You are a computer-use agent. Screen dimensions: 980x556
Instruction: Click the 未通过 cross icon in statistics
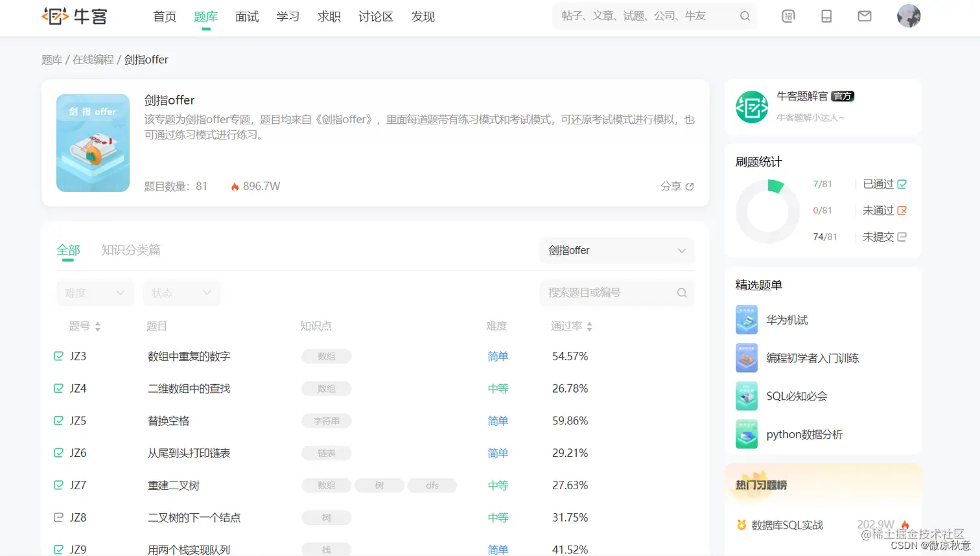click(x=902, y=211)
